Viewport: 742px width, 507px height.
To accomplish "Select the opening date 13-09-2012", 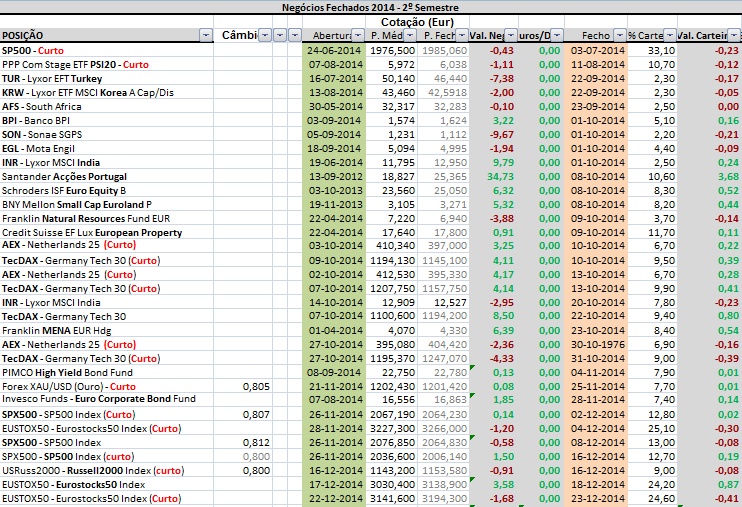I will (334, 177).
